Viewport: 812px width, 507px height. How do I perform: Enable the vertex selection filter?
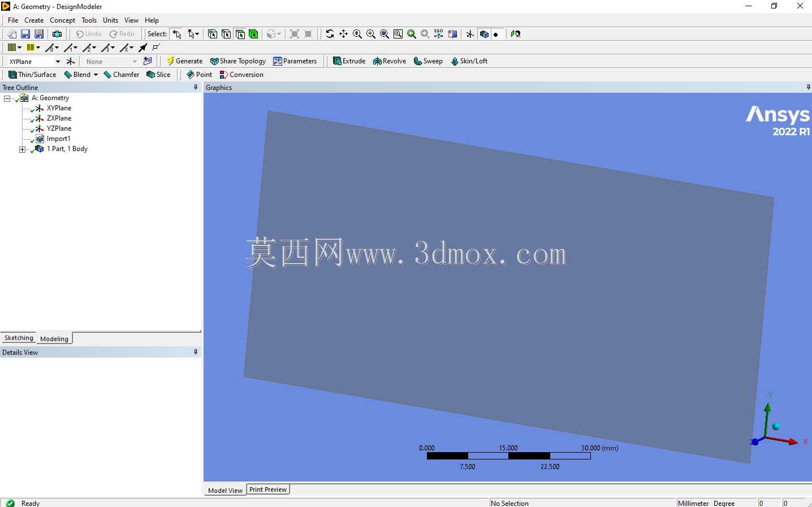coord(213,34)
